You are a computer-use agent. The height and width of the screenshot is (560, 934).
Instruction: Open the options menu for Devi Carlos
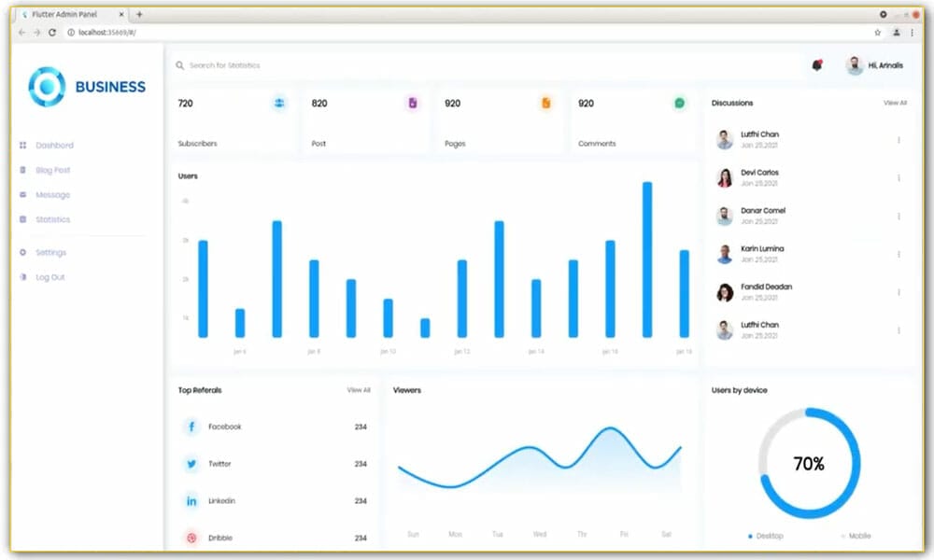pos(898,176)
